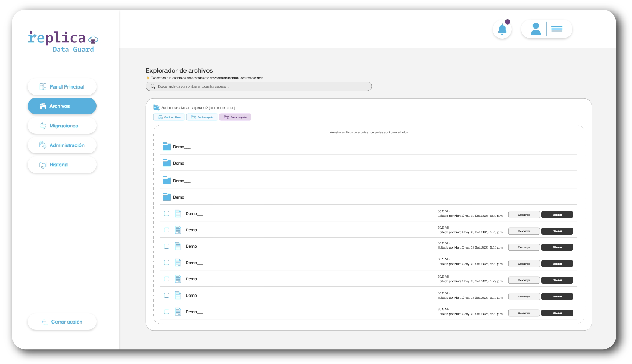Open the first Demo folder icon
Screen dimensions: 632x364
point(167,146)
